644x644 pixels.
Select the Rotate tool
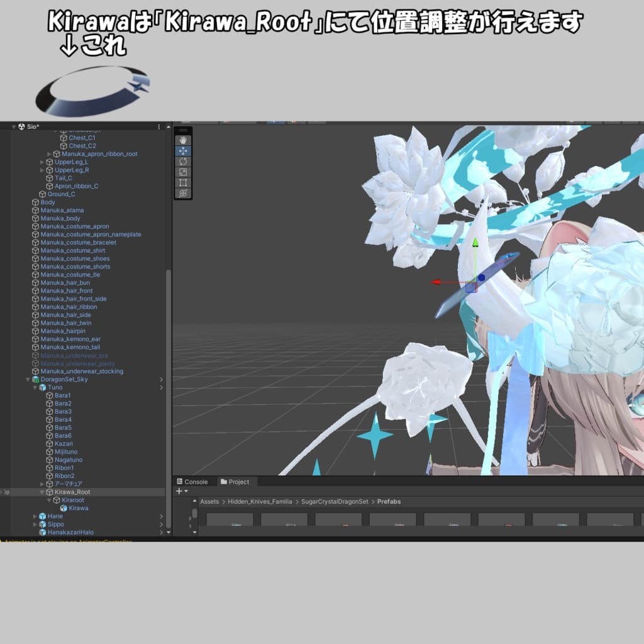183,162
